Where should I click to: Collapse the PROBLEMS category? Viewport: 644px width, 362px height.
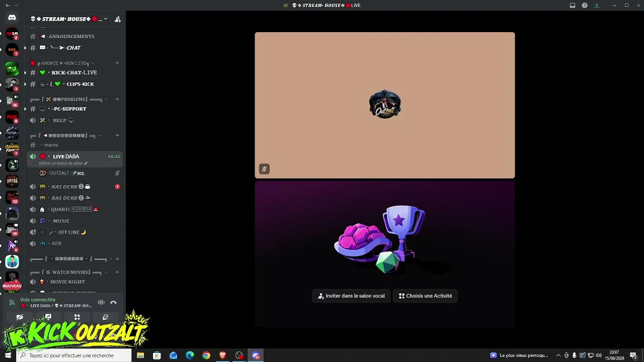click(x=68, y=100)
